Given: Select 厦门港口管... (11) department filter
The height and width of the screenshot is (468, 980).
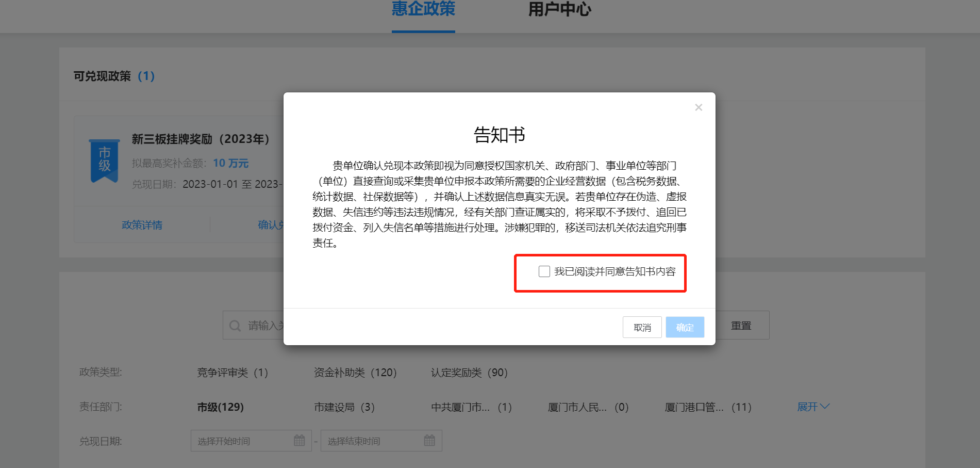Looking at the screenshot, I should (708, 407).
